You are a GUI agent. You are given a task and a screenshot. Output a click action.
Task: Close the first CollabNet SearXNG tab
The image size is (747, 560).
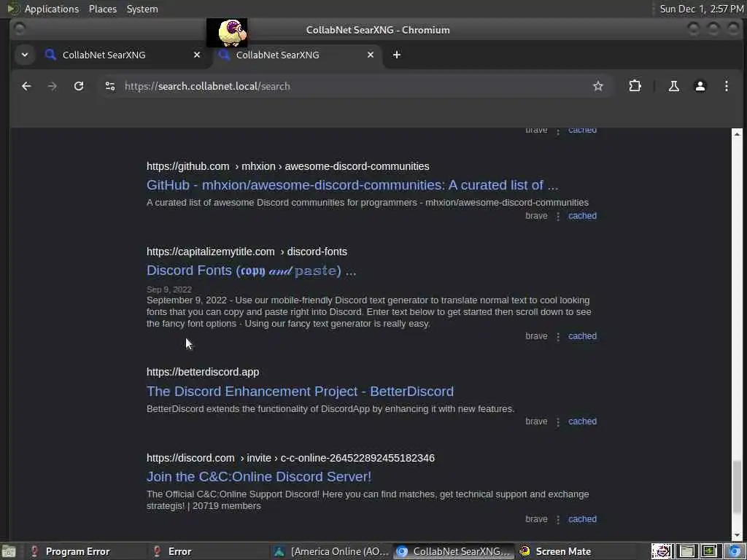197,55
